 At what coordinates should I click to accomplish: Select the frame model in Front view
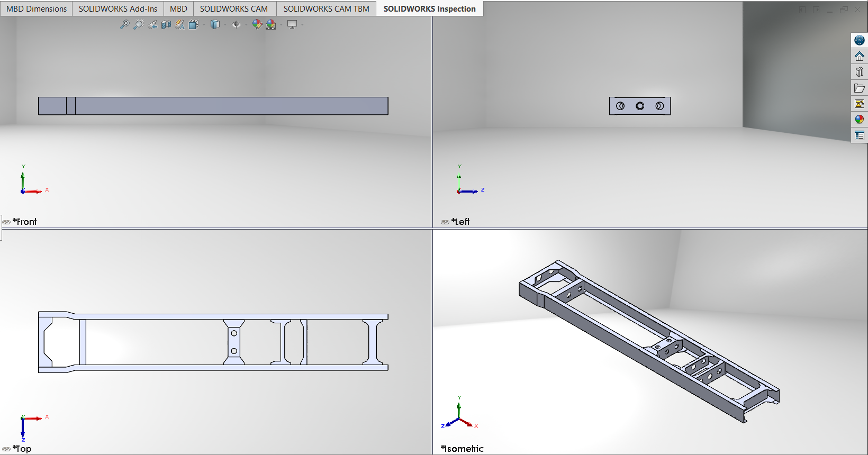click(213, 106)
